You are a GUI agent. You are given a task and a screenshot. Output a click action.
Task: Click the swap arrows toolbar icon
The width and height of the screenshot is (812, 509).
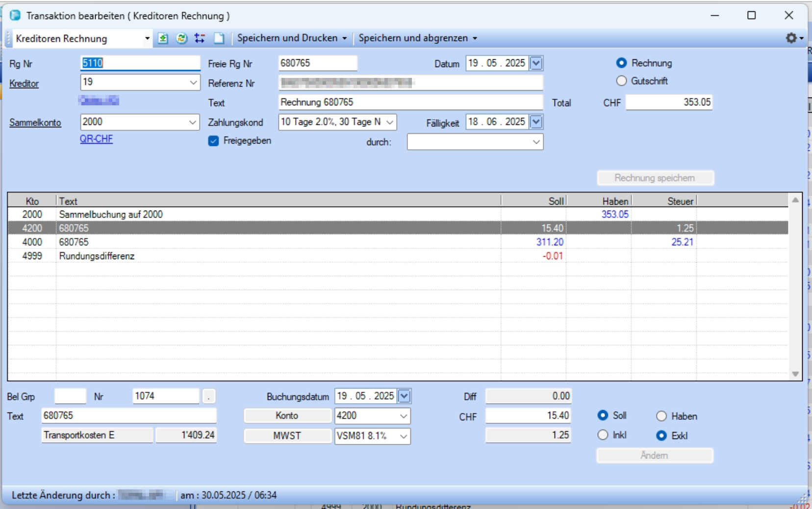(x=200, y=38)
